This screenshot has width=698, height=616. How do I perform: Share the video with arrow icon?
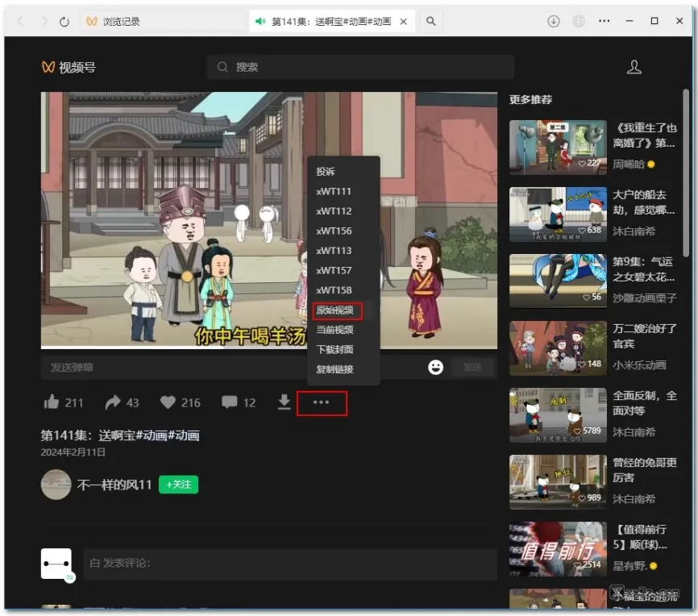click(113, 402)
